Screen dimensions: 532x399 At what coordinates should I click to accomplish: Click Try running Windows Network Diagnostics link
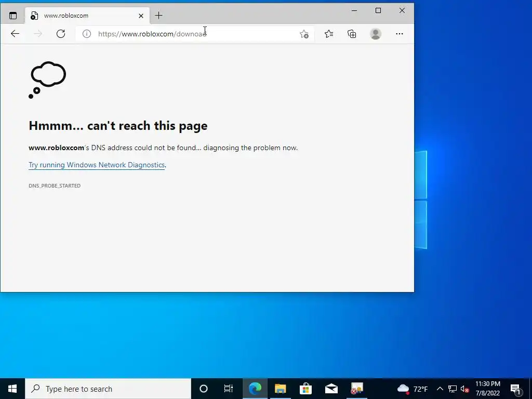point(97,165)
